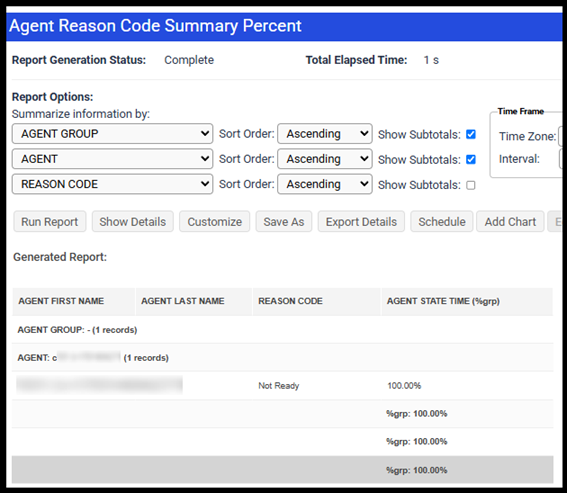
Task: Click the Complete status text
Action: point(189,60)
